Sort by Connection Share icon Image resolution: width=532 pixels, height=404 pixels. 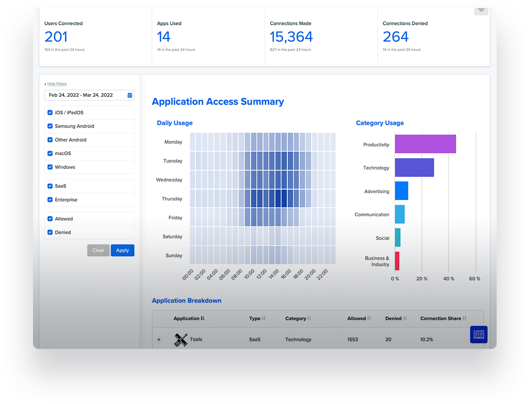tap(465, 319)
